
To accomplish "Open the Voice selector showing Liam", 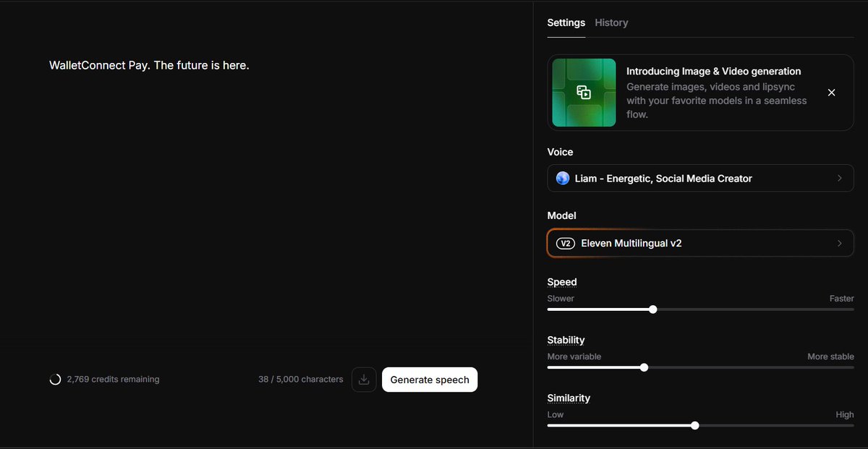I will pos(700,178).
